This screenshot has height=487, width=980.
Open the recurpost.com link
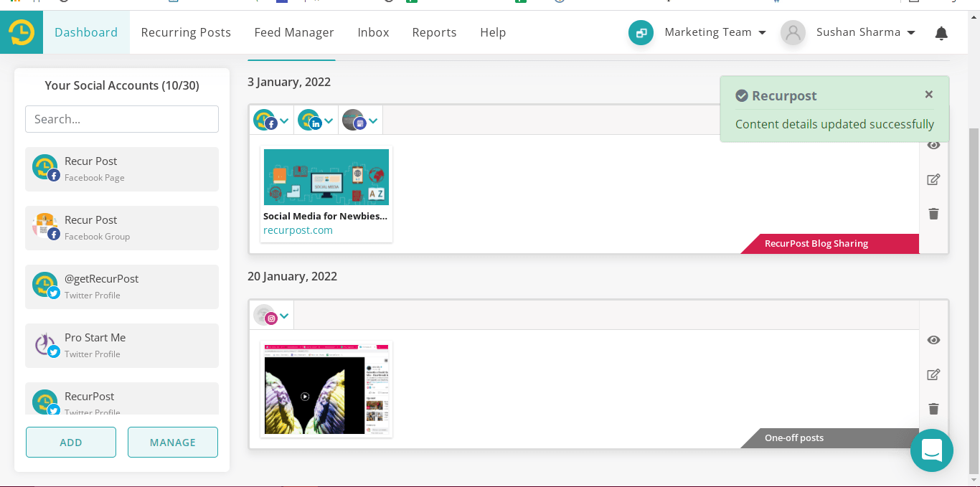tap(298, 230)
